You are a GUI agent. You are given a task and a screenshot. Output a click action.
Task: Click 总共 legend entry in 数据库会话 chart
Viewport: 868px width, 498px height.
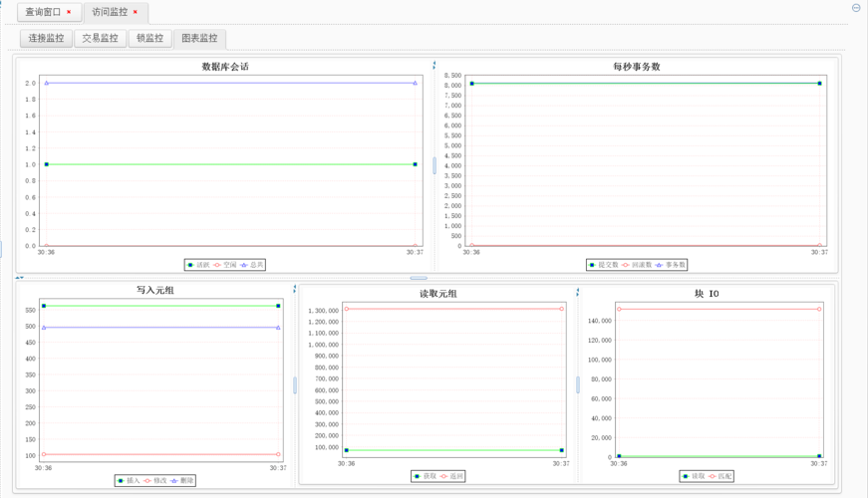[x=252, y=265]
